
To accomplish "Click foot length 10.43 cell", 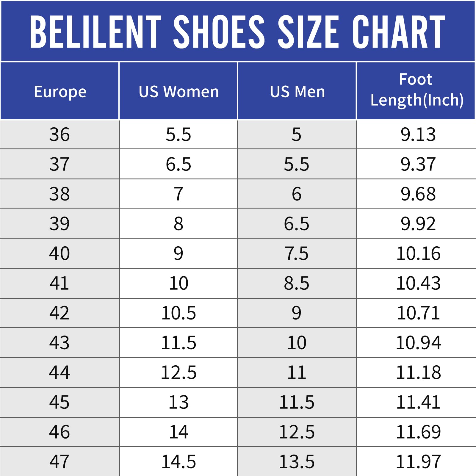I will pos(418,283).
